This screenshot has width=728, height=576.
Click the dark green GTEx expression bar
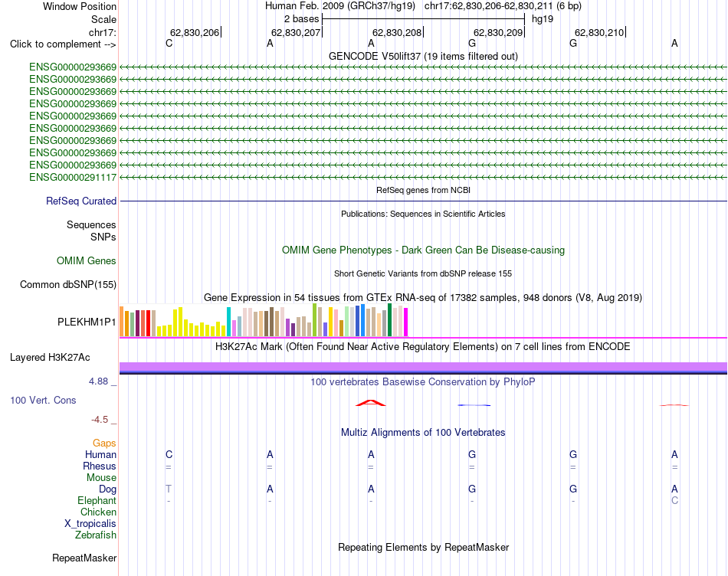pos(389,320)
